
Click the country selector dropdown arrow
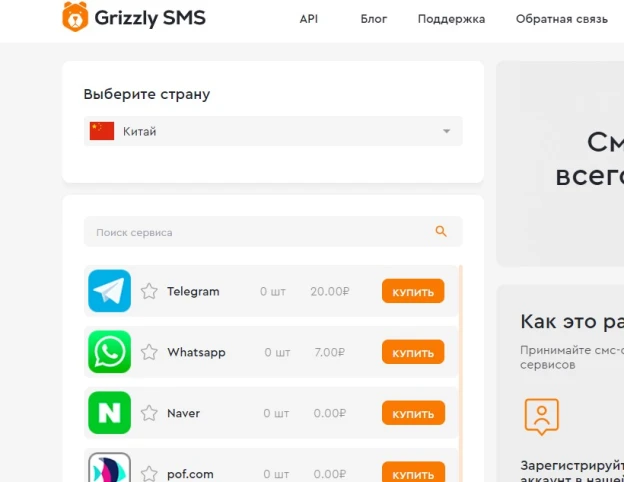click(x=447, y=131)
